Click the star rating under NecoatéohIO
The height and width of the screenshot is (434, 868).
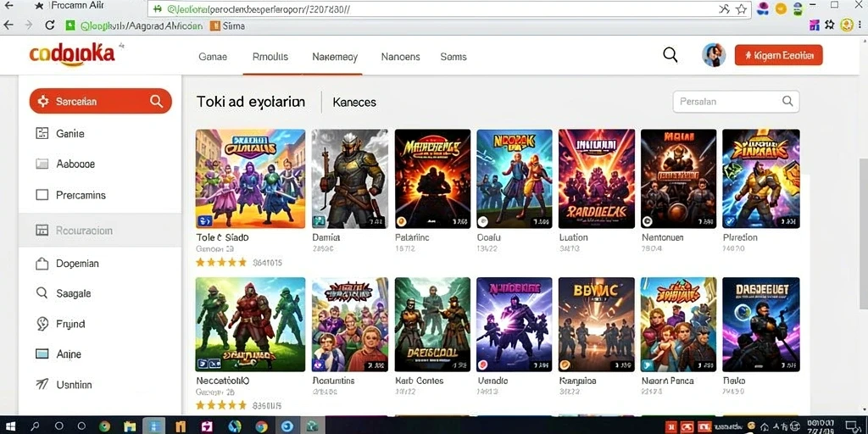[221, 405]
